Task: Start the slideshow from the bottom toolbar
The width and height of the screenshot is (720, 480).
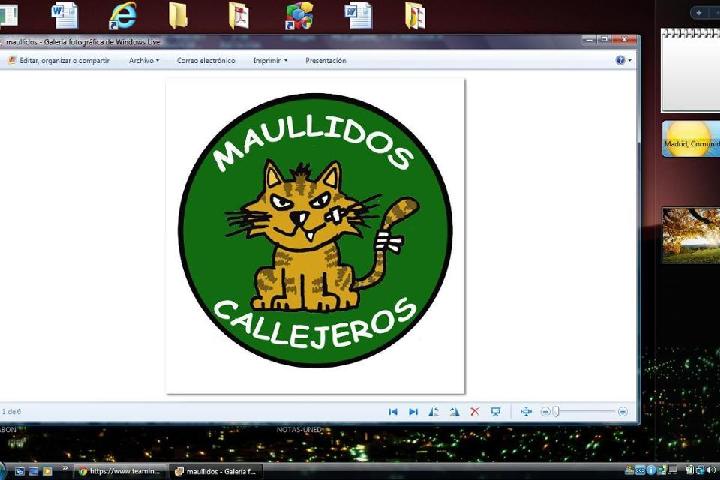Action: [x=495, y=411]
